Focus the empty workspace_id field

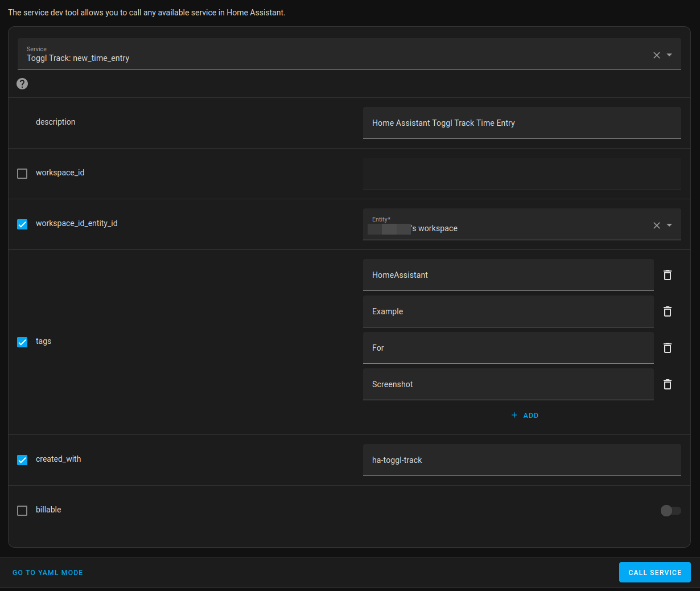point(522,174)
